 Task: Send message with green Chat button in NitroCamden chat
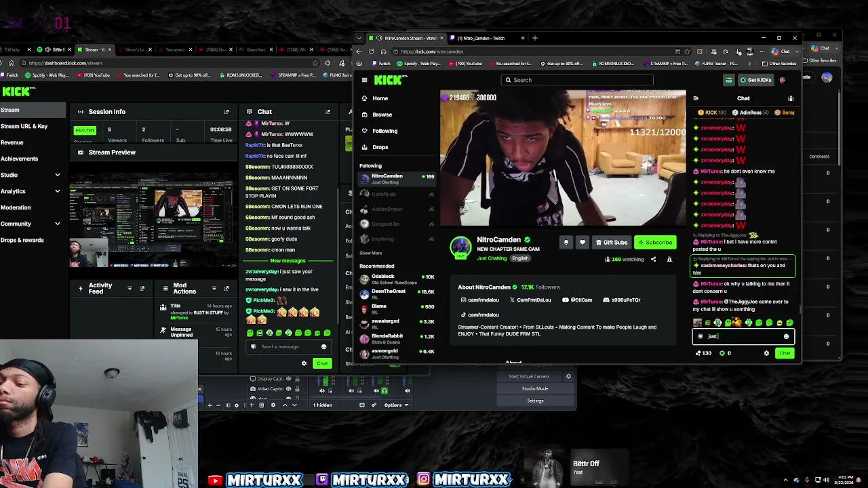(785, 353)
